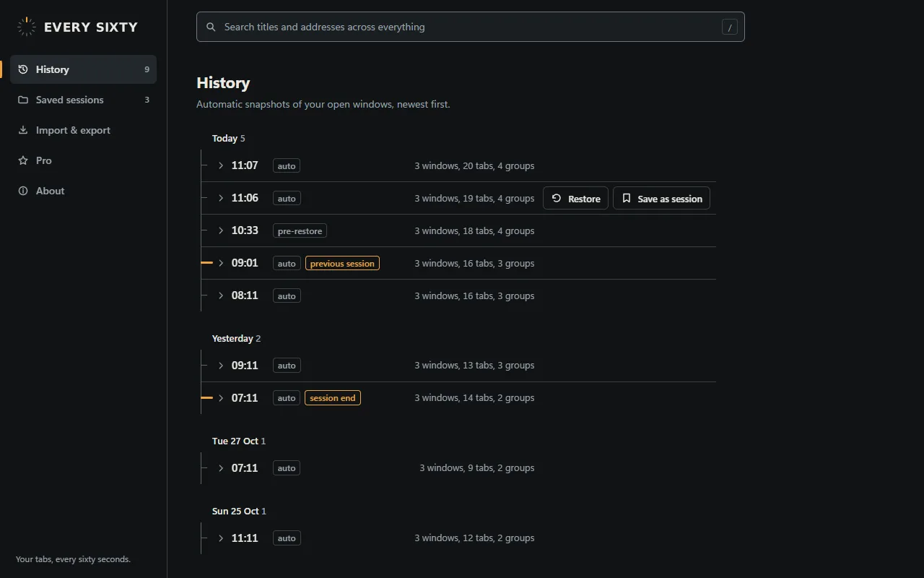Image resolution: width=924 pixels, height=578 pixels.
Task: Expand the 08:11 snapshot chevron
Action: point(221,296)
